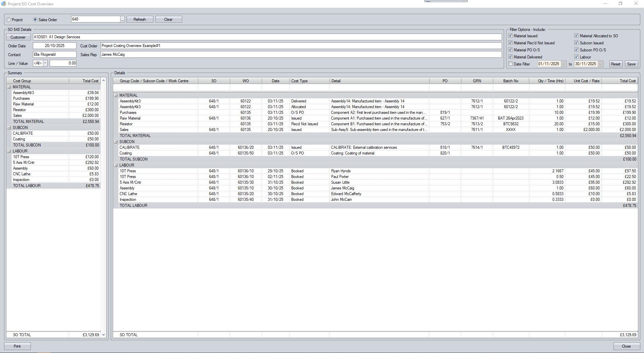The height and width of the screenshot is (353, 644).
Task: Click the Print button
Action: click(x=17, y=346)
